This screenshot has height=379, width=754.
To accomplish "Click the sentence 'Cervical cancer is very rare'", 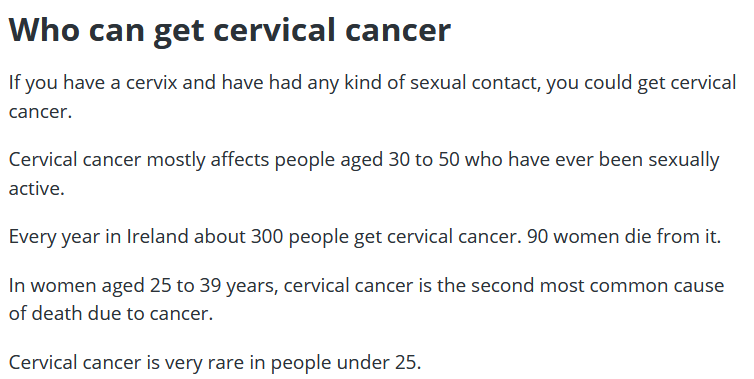I will (126, 363).
